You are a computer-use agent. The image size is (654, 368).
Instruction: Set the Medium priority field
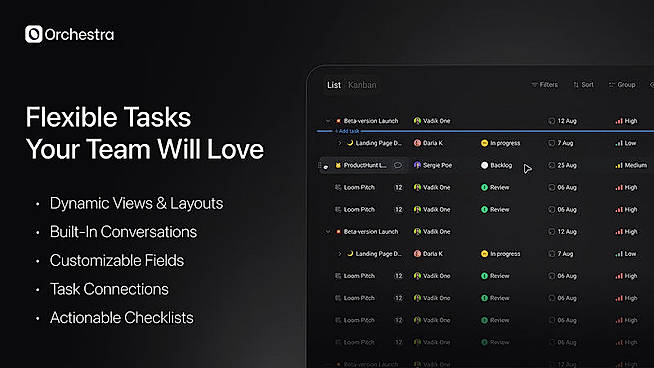tap(631, 165)
